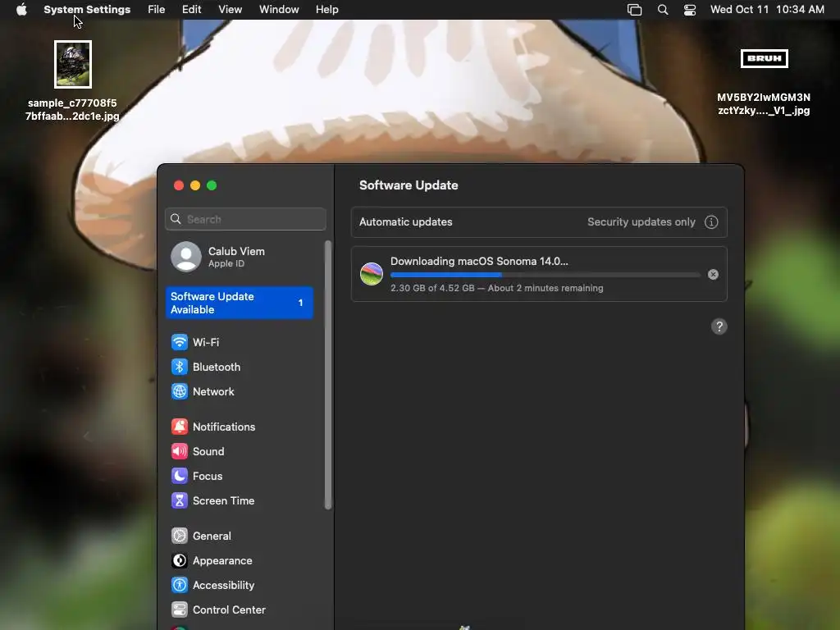Open the Edit menu
The height and width of the screenshot is (630, 840).
click(x=191, y=10)
